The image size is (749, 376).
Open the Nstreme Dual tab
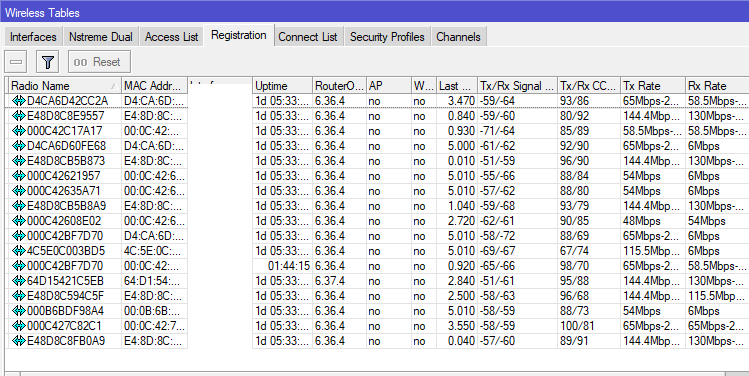point(101,37)
